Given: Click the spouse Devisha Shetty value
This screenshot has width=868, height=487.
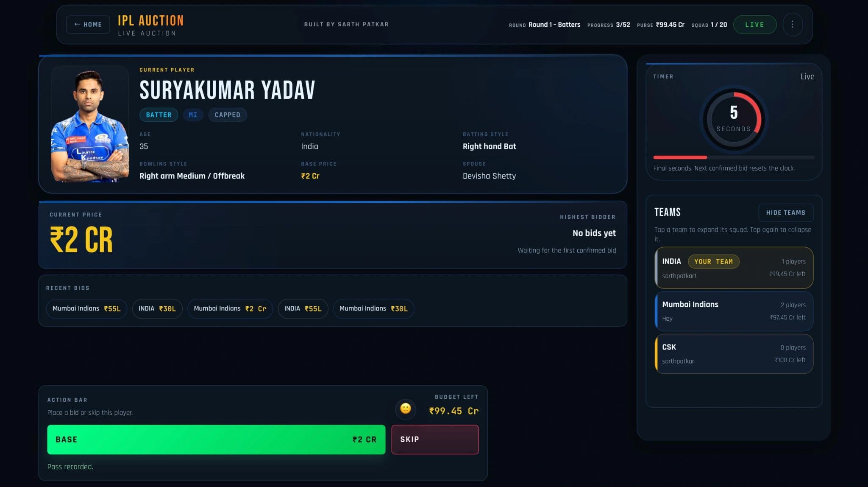Looking at the screenshot, I should tap(489, 176).
